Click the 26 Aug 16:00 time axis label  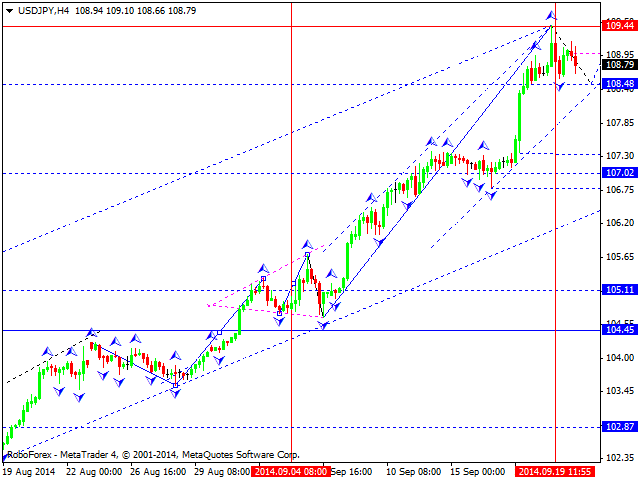[158, 471]
